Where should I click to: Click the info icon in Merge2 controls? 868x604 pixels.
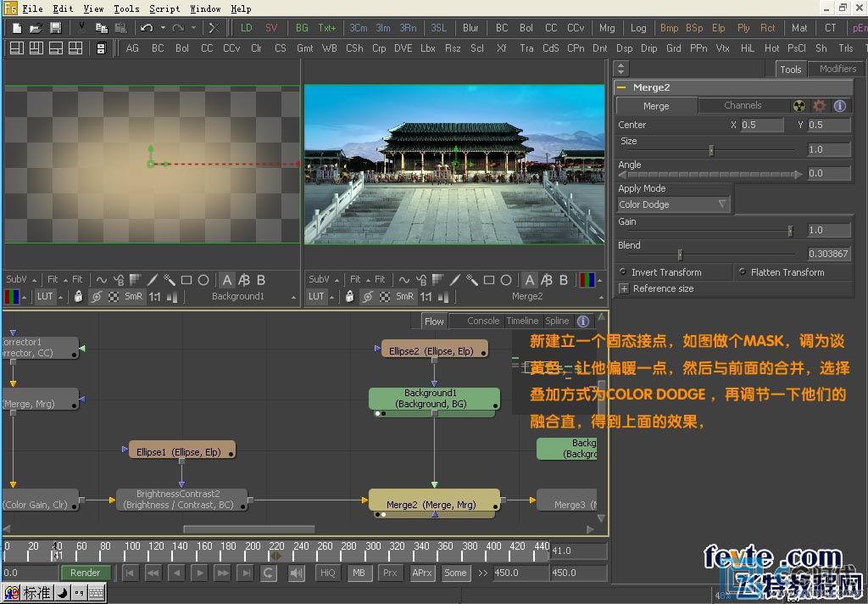[840, 105]
